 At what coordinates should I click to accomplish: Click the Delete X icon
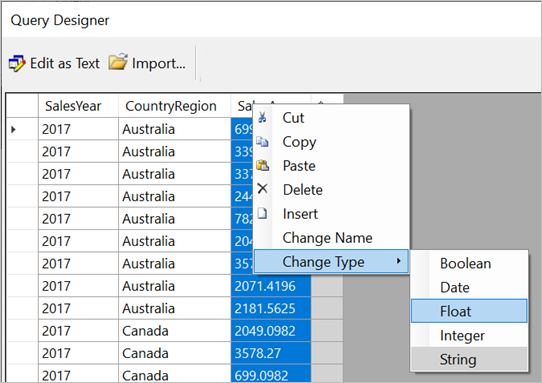point(262,189)
